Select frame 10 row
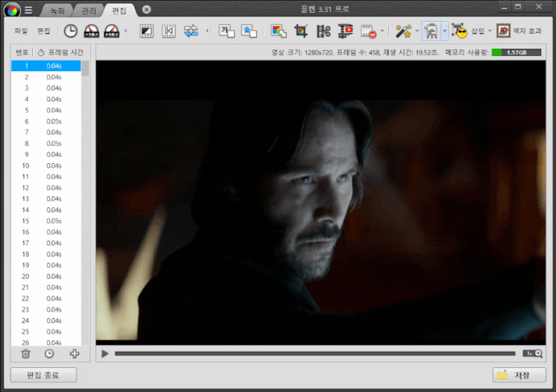 tap(46, 165)
